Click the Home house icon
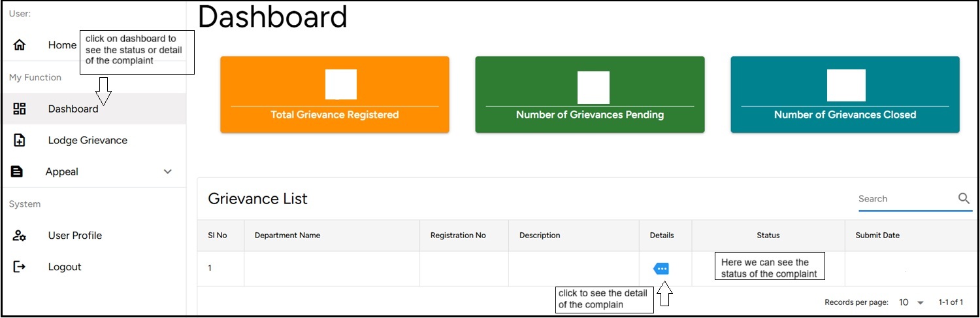 [20, 45]
